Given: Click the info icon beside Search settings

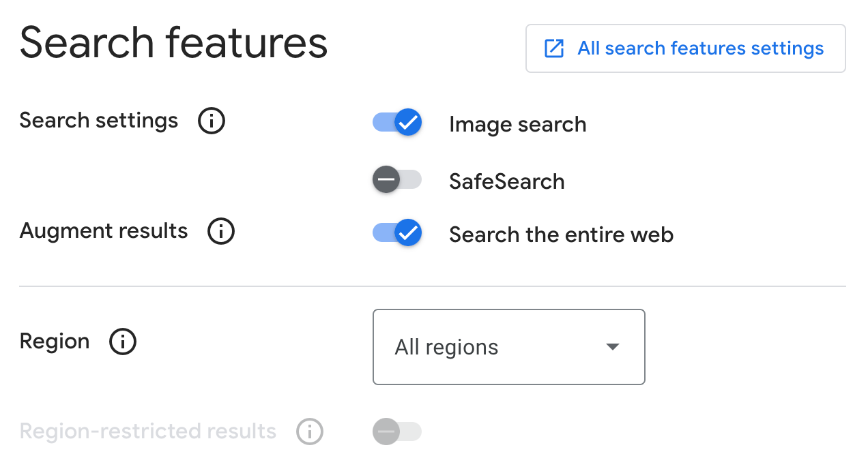Looking at the screenshot, I should click(x=212, y=121).
